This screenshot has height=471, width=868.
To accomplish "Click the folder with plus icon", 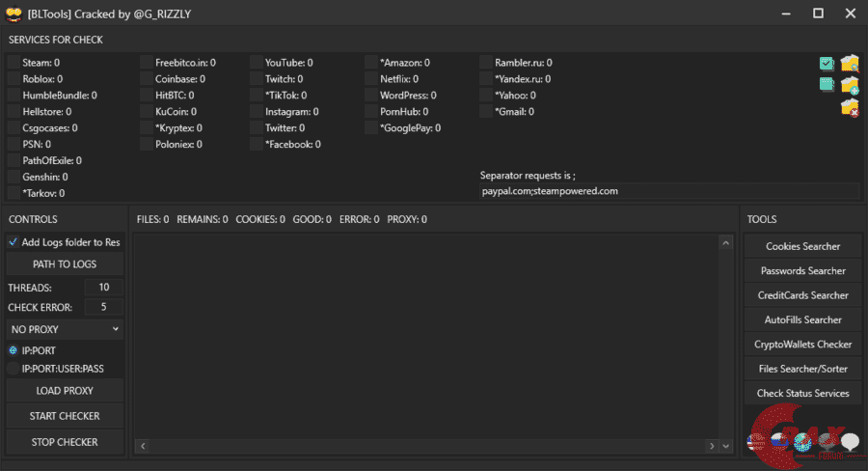I will (x=850, y=85).
